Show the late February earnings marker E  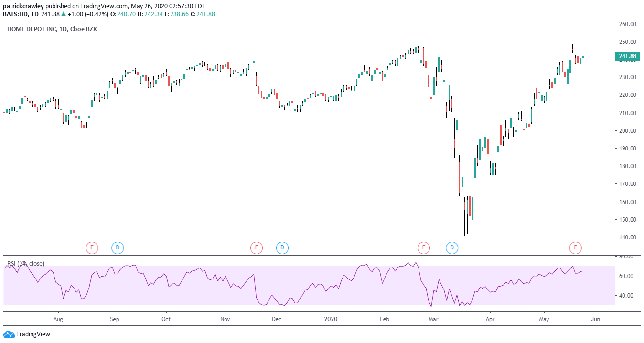pos(423,247)
